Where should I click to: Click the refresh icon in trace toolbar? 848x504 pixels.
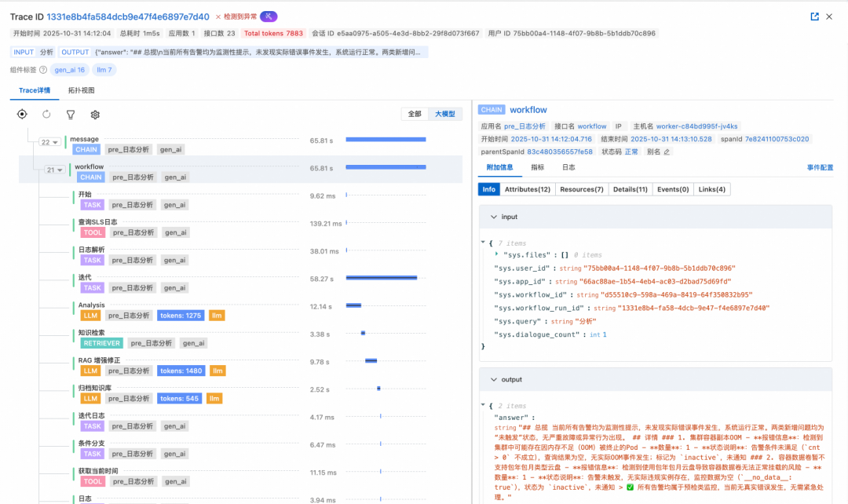[x=46, y=115]
